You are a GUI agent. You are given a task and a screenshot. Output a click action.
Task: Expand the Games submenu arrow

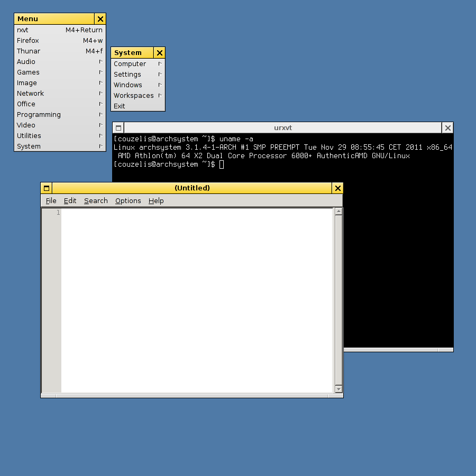tap(101, 72)
